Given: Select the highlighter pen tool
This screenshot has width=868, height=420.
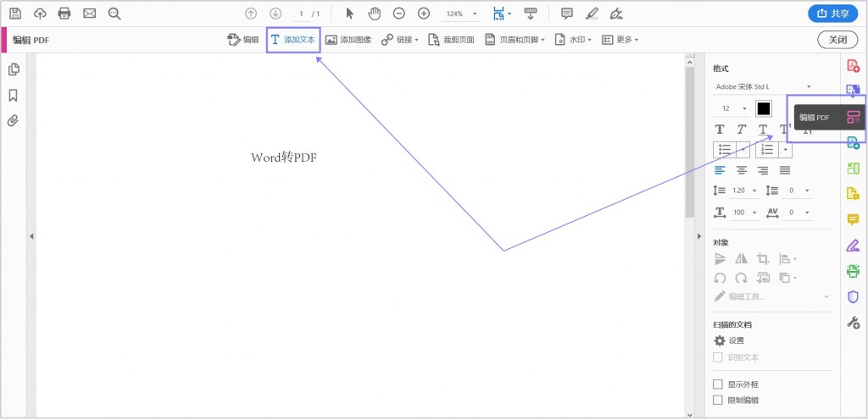Looking at the screenshot, I should [x=592, y=14].
